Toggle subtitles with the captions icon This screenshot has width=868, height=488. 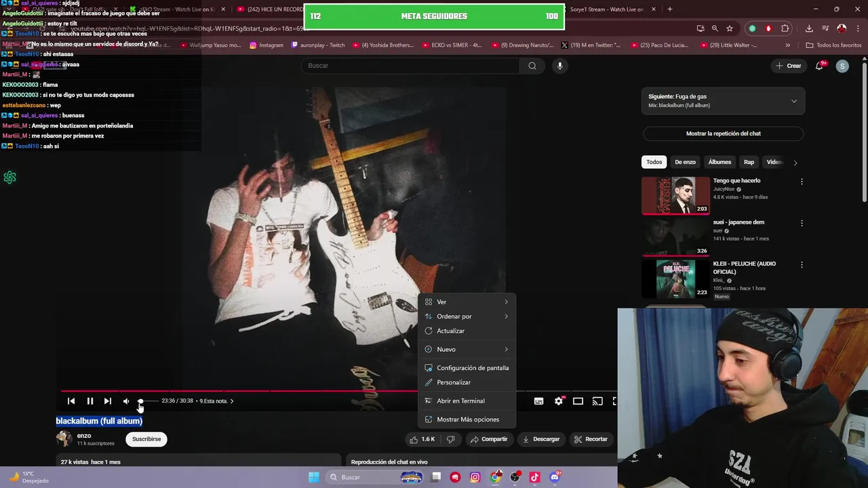pos(538,401)
